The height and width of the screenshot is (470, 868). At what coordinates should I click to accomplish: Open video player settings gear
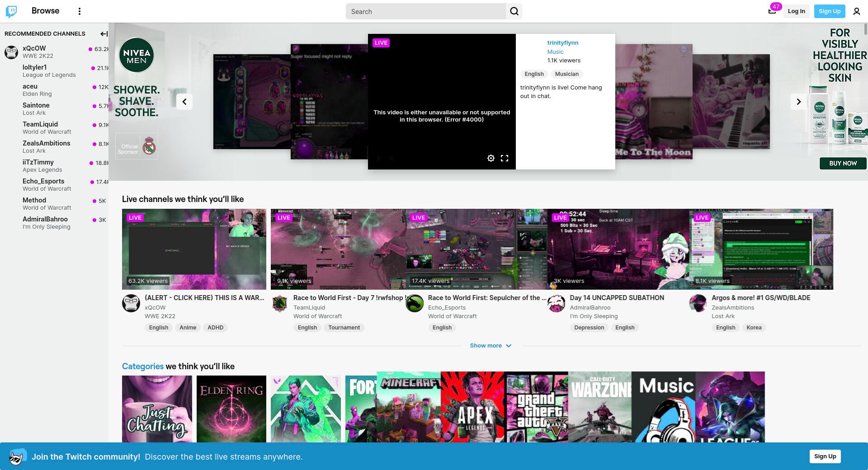(491, 158)
